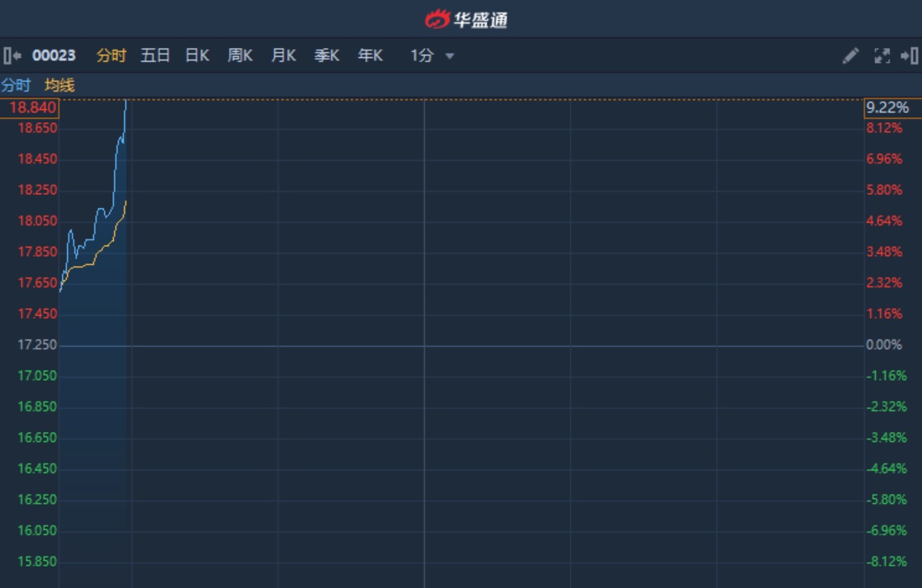The image size is (922, 588).
Task: Switch to the 五日 chart tab
Action: tap(155, 56)
